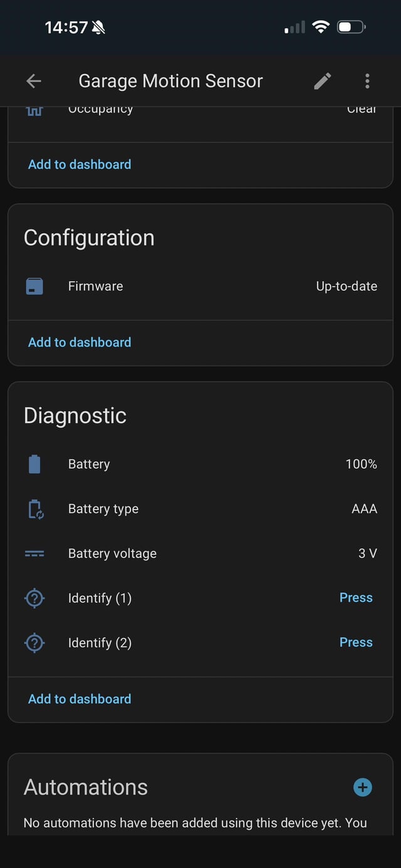Viewport: 401px width, 868px height.
Task: Add a new automation with plus button
Action: (362, 787)
